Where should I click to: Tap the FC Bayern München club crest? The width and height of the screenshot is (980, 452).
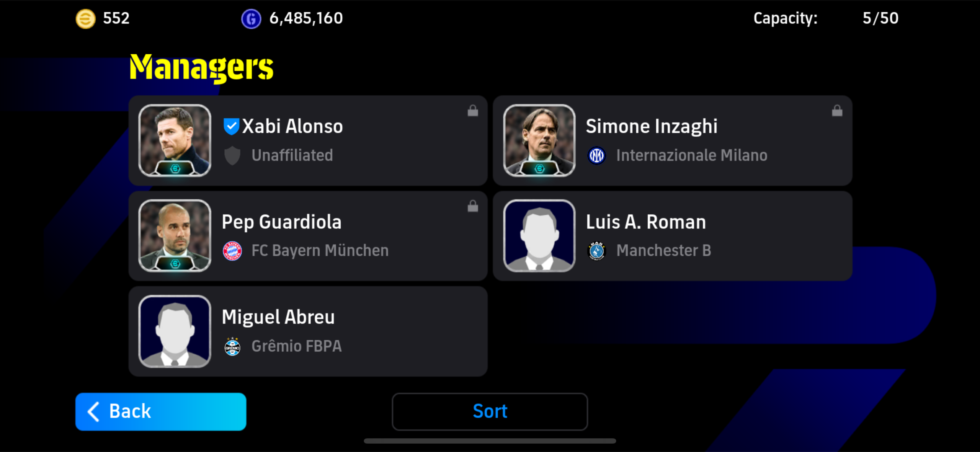click(x=232, y=251)
